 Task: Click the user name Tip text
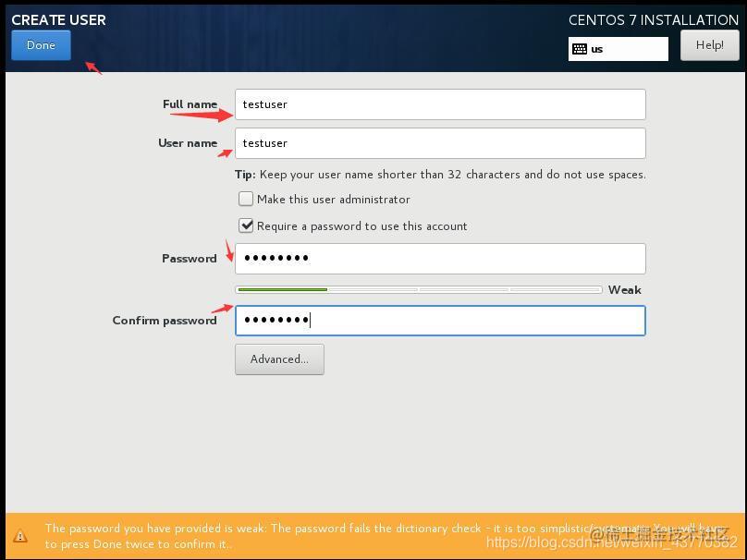pyautogui.click(x=440, y=175)
